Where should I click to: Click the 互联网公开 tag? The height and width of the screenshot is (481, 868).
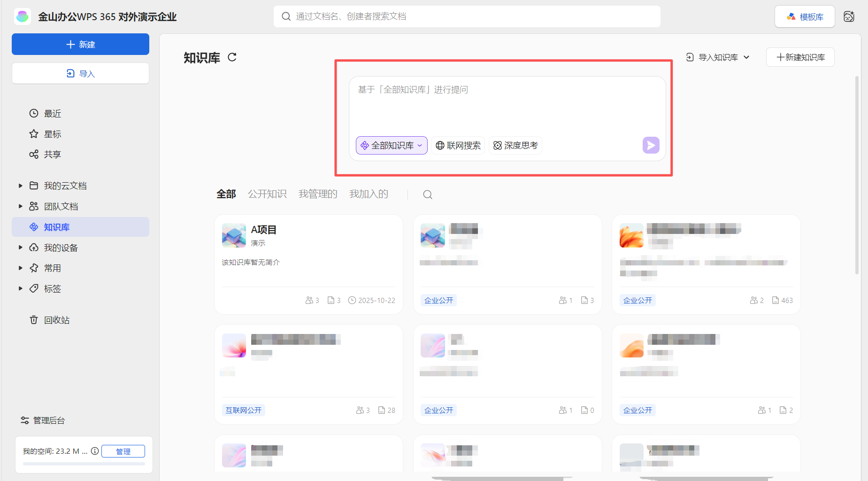pos(244,410)
